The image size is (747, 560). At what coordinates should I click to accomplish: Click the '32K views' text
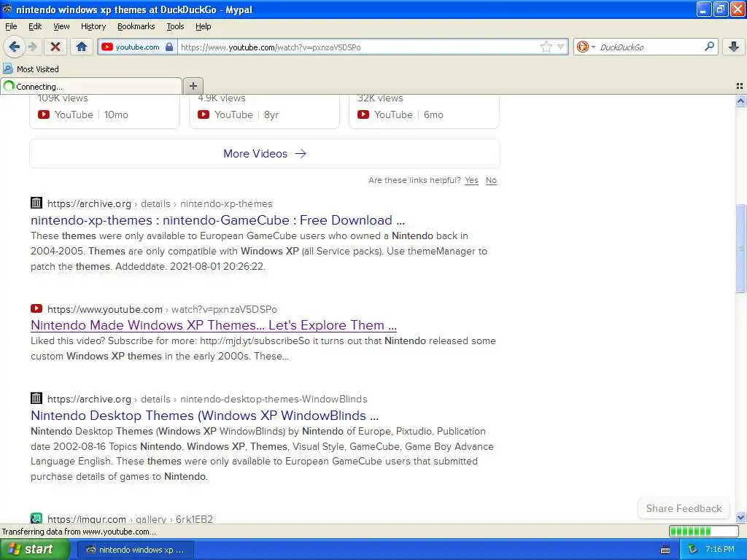click(x=380, y=98)
